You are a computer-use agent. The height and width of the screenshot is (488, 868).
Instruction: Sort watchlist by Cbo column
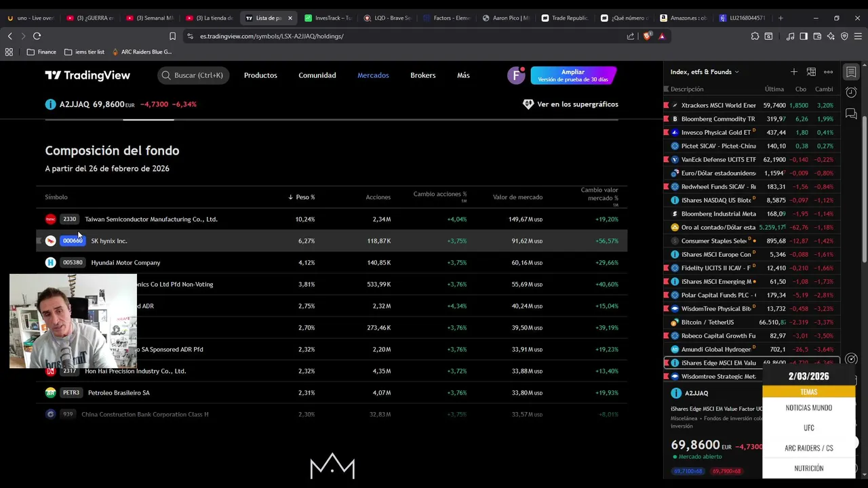click(801, 89)
